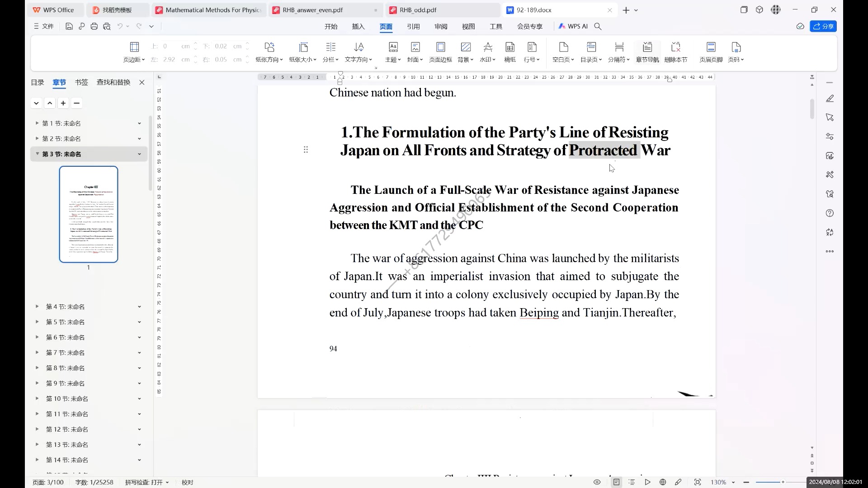Switch to the 插入 ribbon tab
Image resolution: width=868 pixels, height=488 pixels.
pyautogui.click(x=358, y=26)
